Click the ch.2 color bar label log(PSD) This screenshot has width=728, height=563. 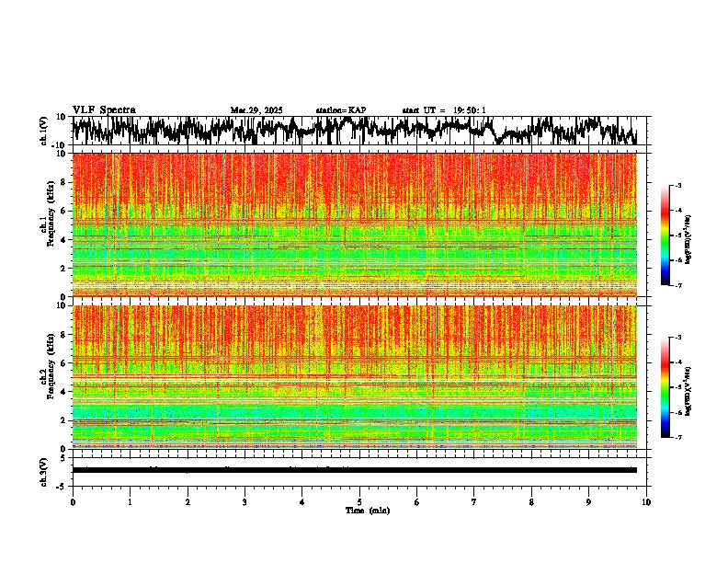(688, 391)
